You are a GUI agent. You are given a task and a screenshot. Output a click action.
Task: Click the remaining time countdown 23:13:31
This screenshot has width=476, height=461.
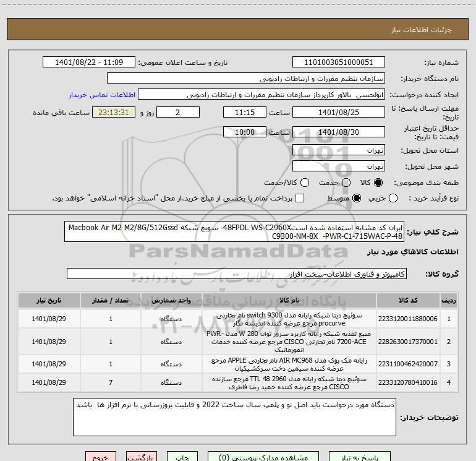click(114, 112)
